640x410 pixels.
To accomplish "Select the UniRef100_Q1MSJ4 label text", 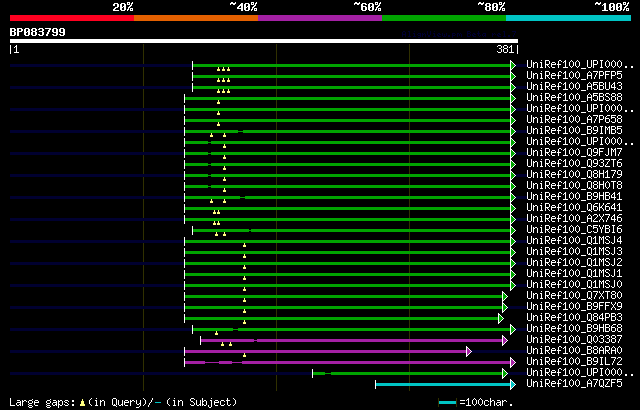I will click(x=574, y=241).
